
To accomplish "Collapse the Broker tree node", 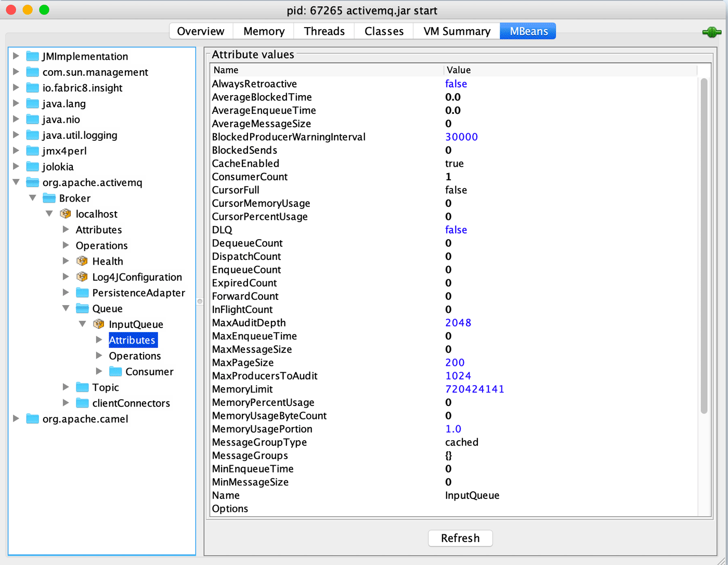I will click(x=33, y=198).
